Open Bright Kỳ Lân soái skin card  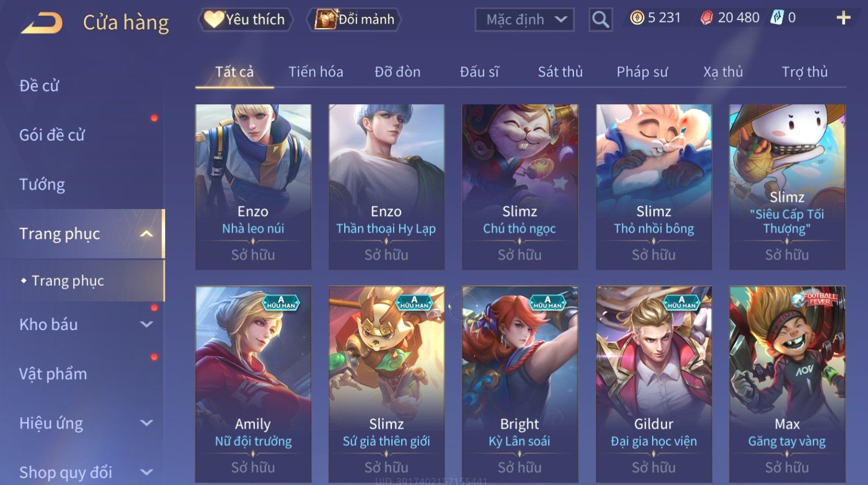click(x=520, y=384)
